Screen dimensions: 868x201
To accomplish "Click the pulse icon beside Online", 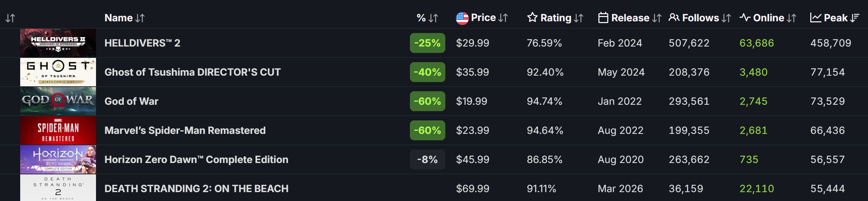I will [745, 18].
